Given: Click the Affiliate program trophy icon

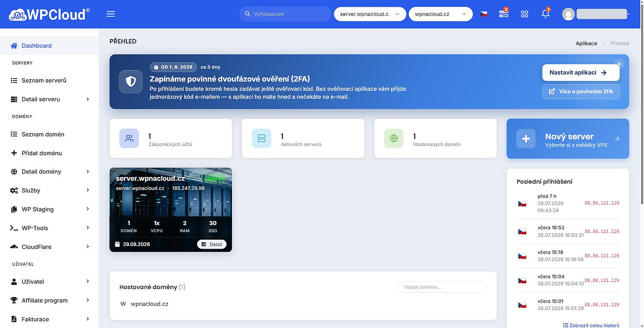Looking at the screenshot, I should click(x=14, y=300).
